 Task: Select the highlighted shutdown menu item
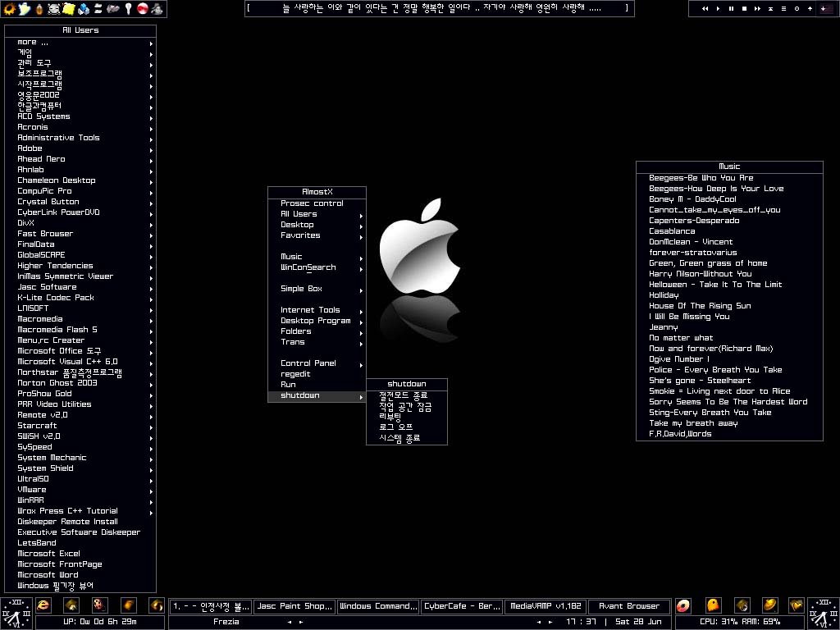pos(317,395)
